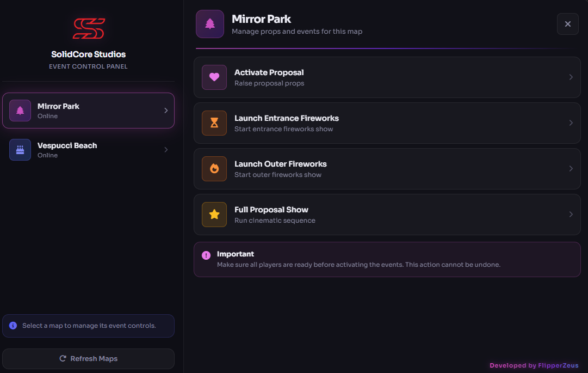Select the Vespucci Beach map entry
The width and height of the screenshot is (588, 373).
click(x=89, y=150)
